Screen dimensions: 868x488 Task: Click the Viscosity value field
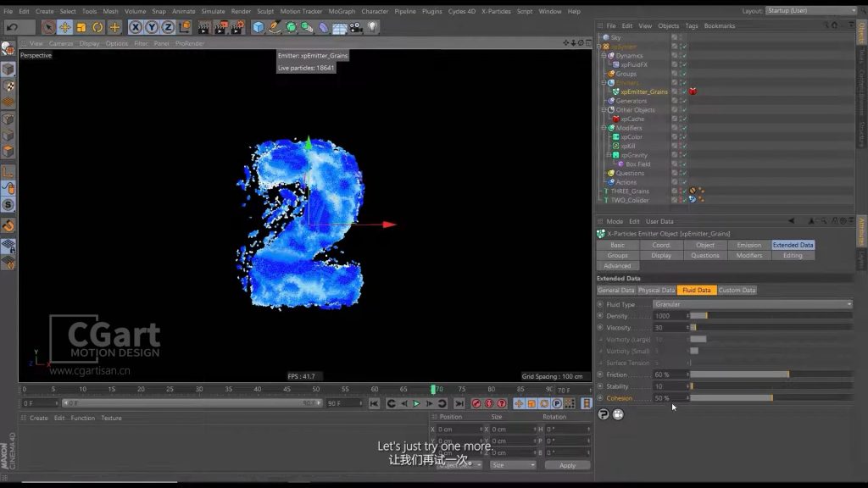coord(670,328)
